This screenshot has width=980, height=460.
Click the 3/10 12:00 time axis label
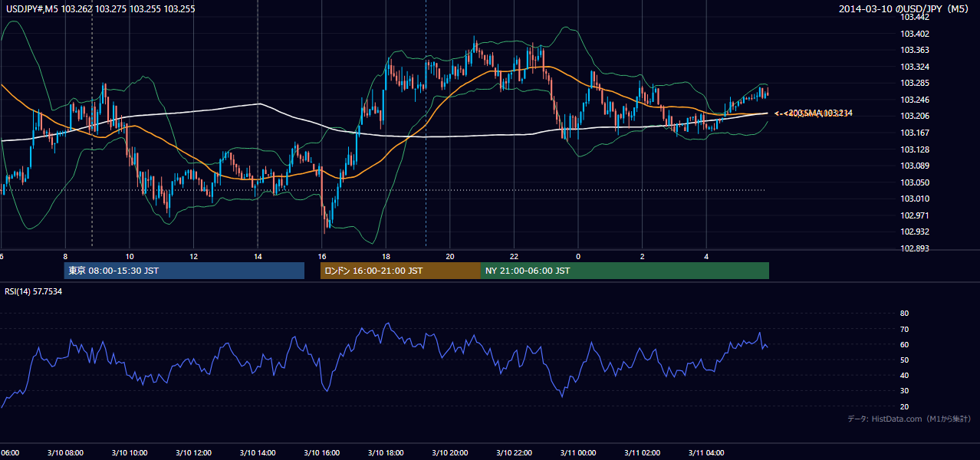coord(193,453)
